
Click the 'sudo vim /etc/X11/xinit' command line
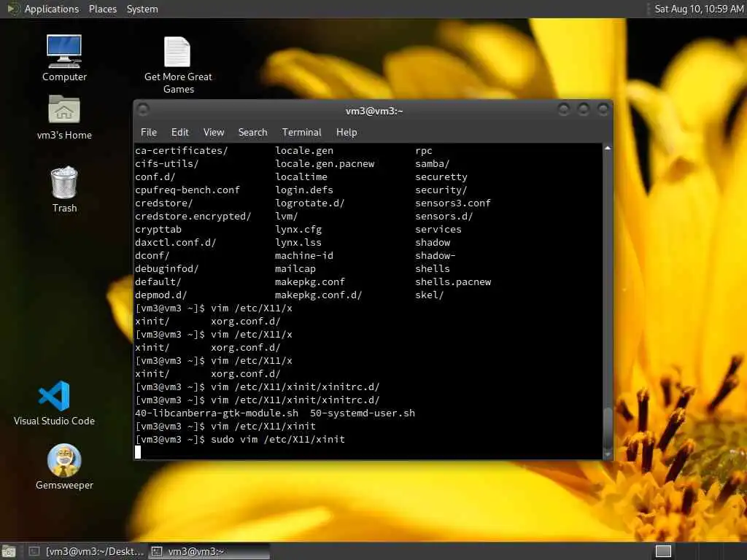click(x=278, y=440)
